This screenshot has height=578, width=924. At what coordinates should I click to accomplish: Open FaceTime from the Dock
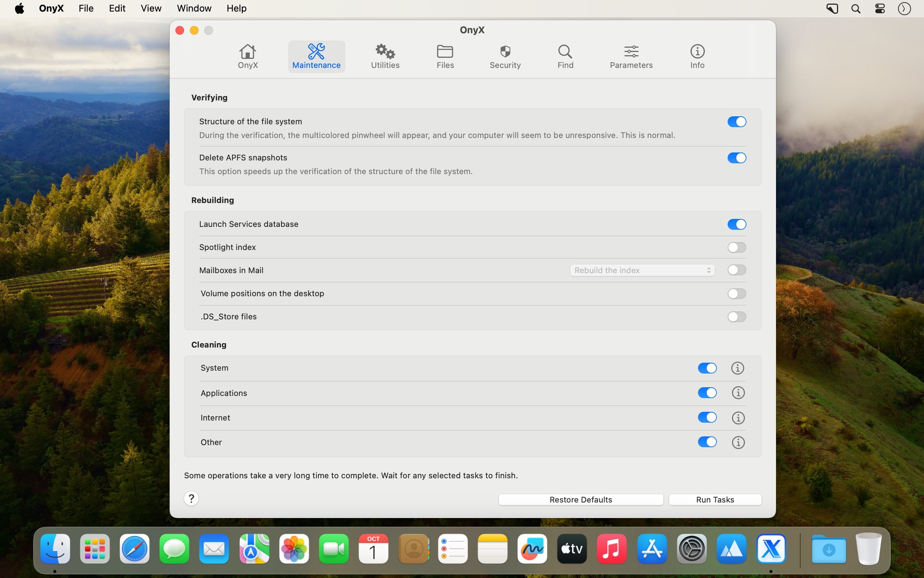click(334, 549)
